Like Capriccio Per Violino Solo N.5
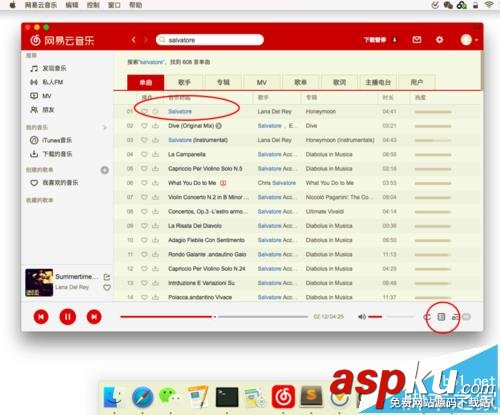The width and height of the screenshot is (500, 415). coord(144,169)
